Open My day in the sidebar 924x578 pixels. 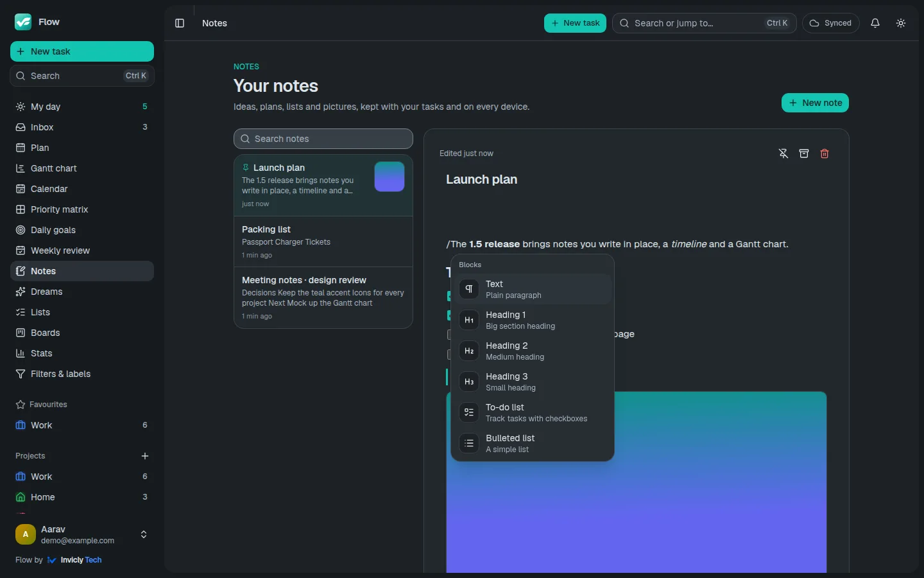tap(82, 107)
